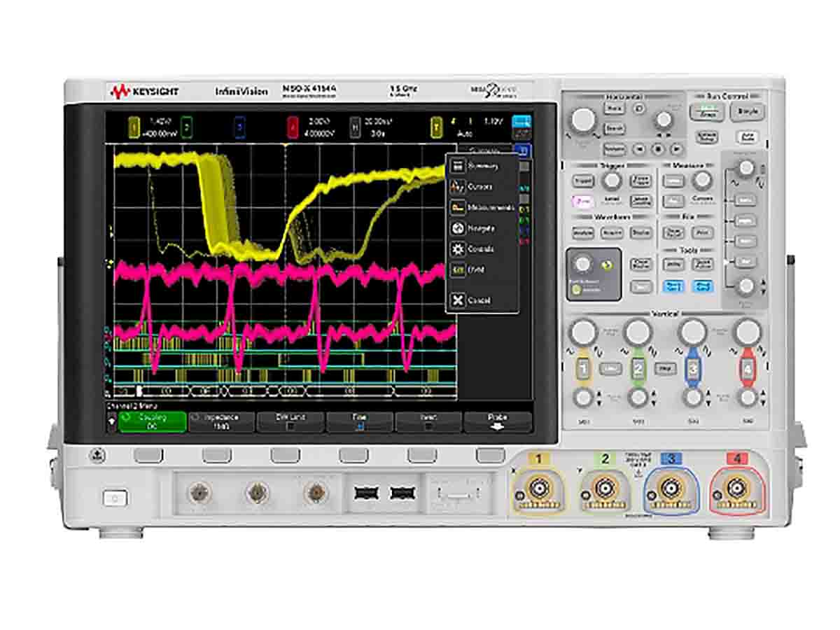Image resolution: width=840 pixels, height=630 pixels.
Task: Click the Force Trigger key
Action: (640, 181)
